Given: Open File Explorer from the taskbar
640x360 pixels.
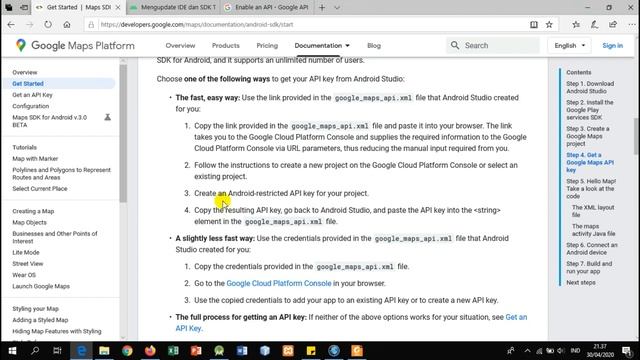Looking at the screenshot, I should point(104,351).
